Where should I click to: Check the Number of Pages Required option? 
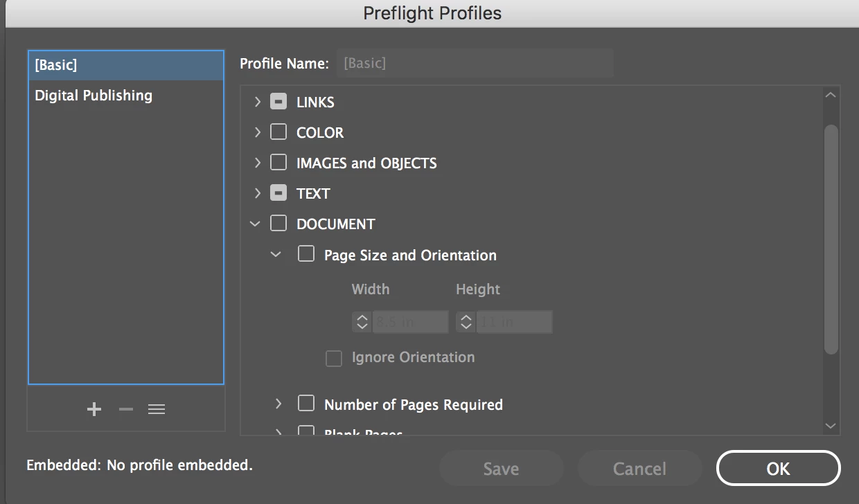coord(306,404)
